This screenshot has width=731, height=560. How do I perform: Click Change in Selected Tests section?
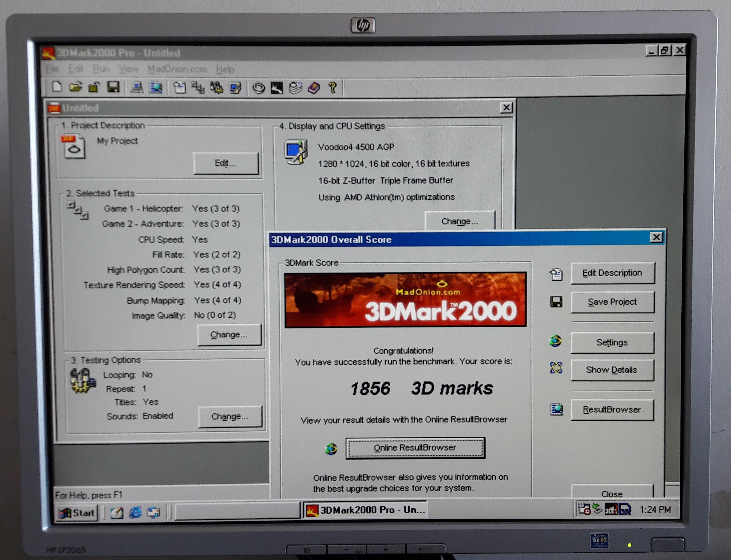click(229, 335)
